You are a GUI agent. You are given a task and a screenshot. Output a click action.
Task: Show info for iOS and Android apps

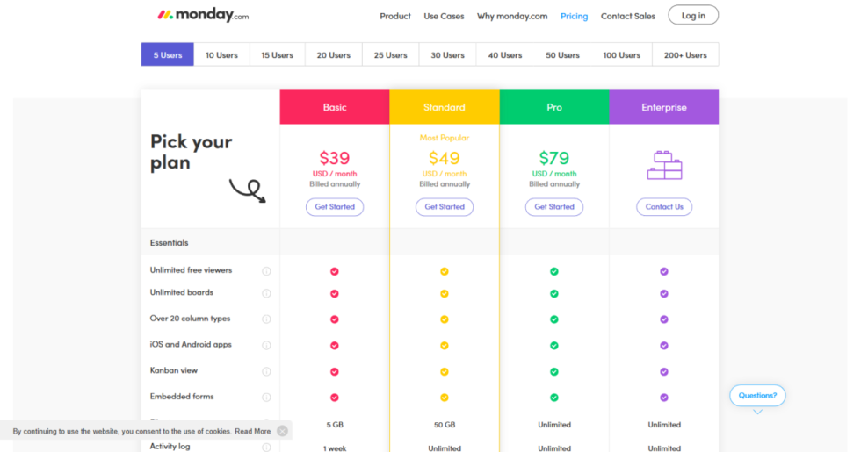[266, 345]
